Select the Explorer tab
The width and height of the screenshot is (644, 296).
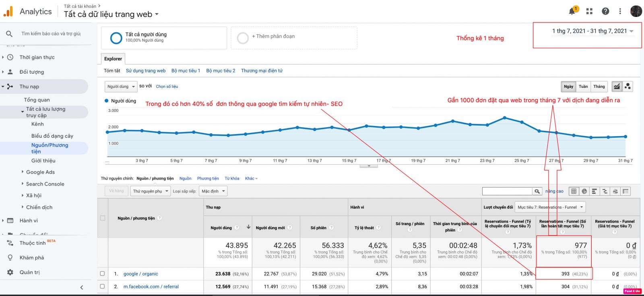click(113, 59)
